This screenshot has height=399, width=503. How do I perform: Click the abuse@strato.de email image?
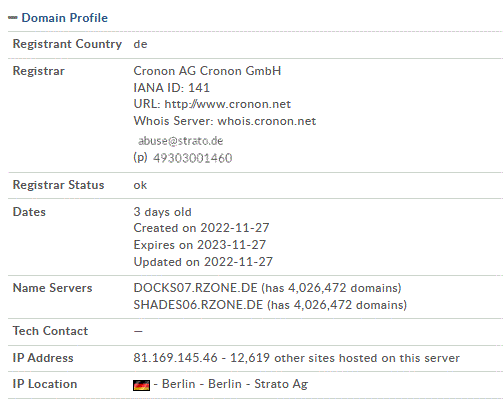[180, 141]
